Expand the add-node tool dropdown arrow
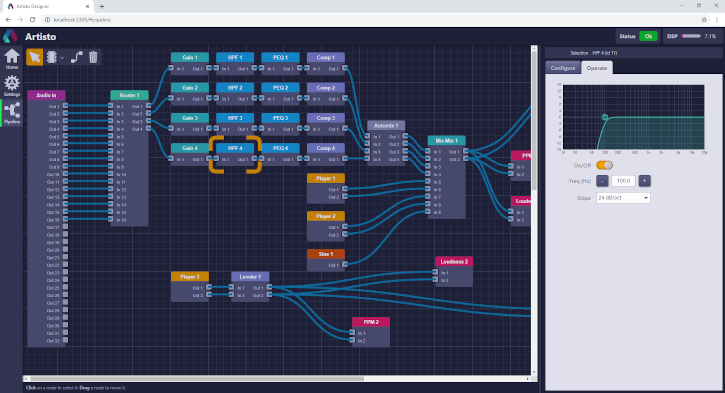 click(x=62, y=58)
